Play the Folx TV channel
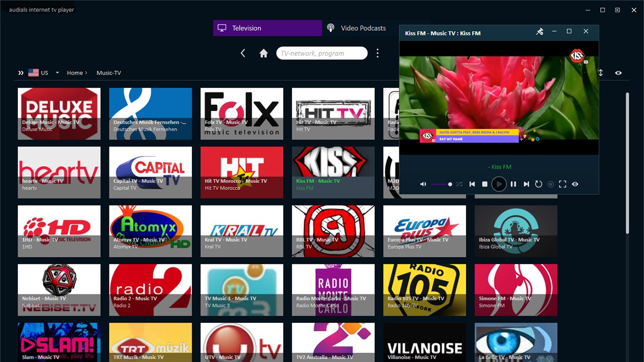Image resolution: width=644 pixels, height=362 pixels. point(242,114)
